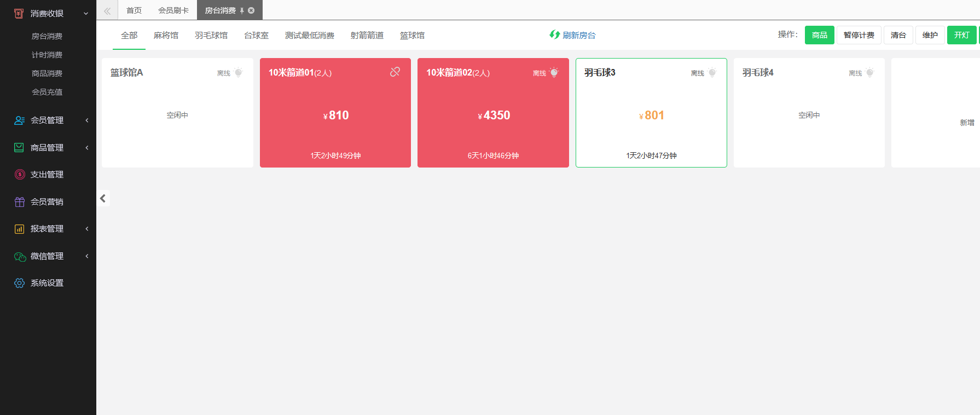Toggle the light bulb on 10米箭道02 card
980x415 pixels.
coord(554,72)
